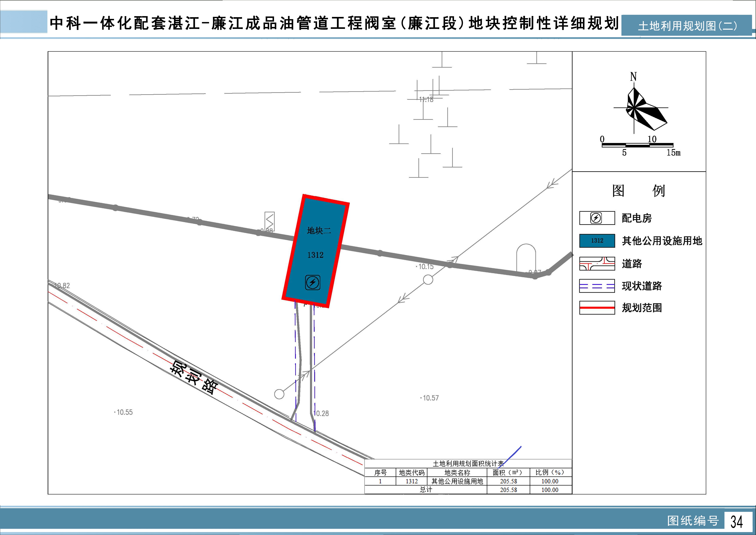Click the arch-shaped symbol on the gray pipeline
Viewport: 756px width, 535px height.
pyautogui.click(x=526, y=258)
